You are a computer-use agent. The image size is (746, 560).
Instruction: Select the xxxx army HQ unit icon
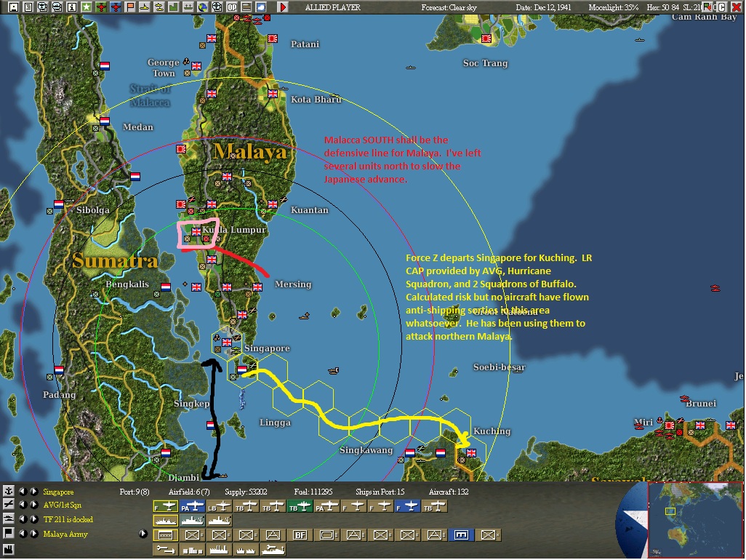point(166,535)
